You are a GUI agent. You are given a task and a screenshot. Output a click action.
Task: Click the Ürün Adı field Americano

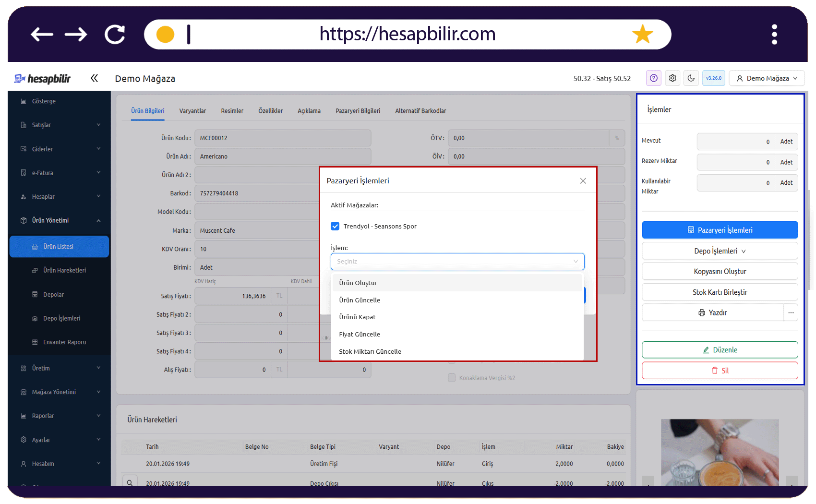[283, 156]
